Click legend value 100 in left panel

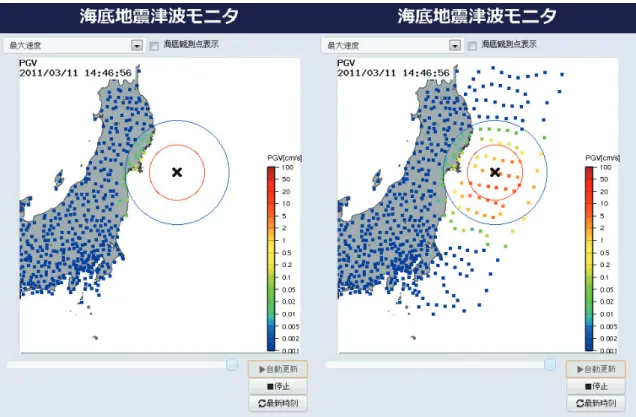click(287, 167)
